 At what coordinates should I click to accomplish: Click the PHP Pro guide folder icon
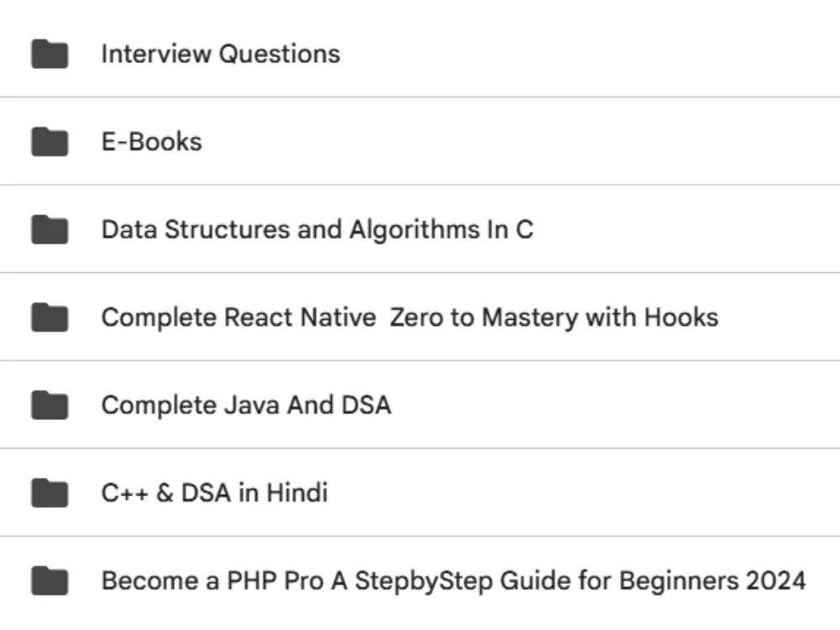coord(50,580)
